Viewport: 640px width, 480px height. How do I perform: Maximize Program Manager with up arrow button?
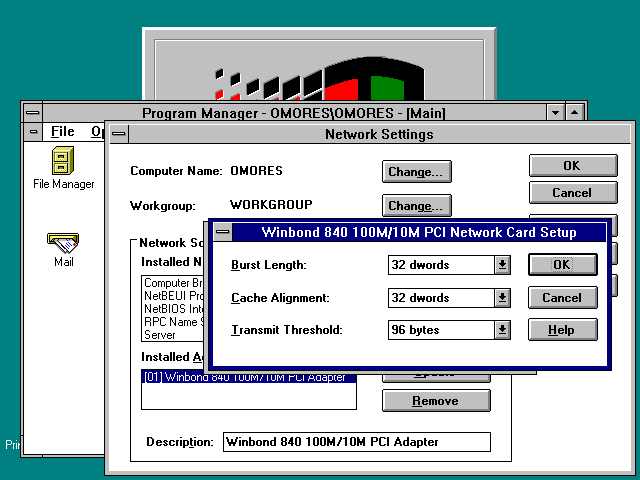click(575, 113)
